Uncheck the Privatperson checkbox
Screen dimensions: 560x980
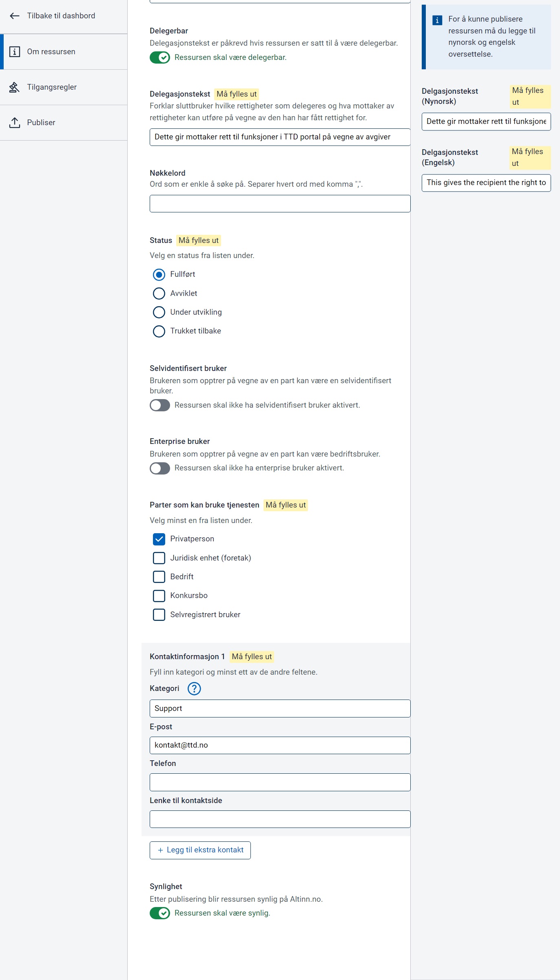(159, 539)
